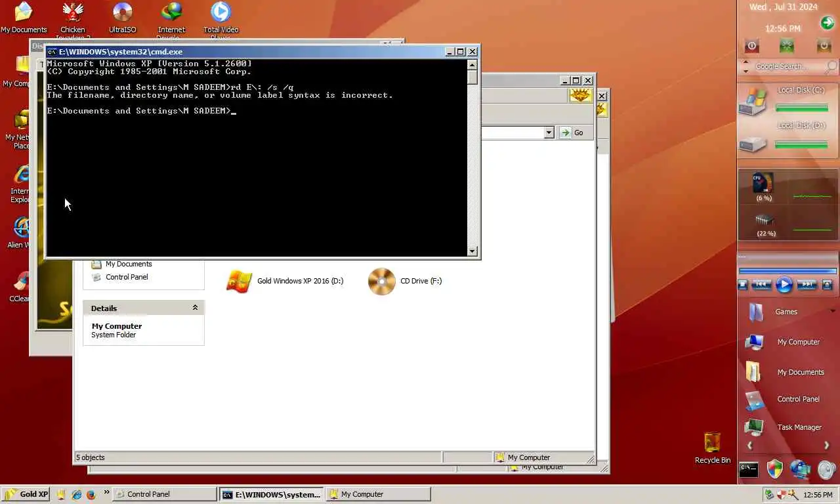Open Recycle Bin on the desktop
This screenshot has width=840, height=504.
[x=712, y=448]
